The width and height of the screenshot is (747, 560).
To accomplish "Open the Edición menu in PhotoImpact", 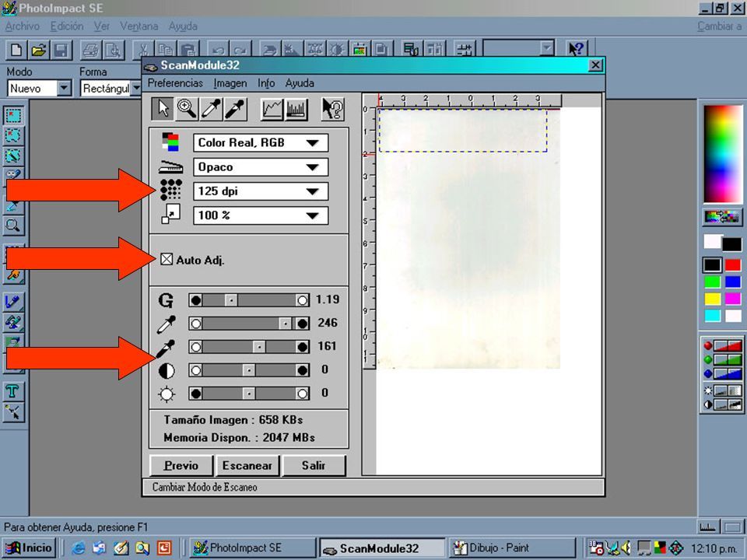I will [x=67, y=26].
